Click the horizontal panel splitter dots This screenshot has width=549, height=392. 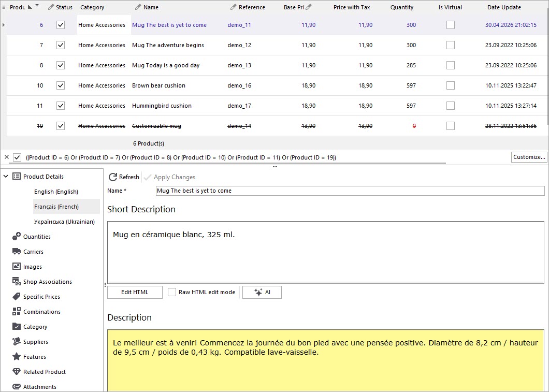275,167
